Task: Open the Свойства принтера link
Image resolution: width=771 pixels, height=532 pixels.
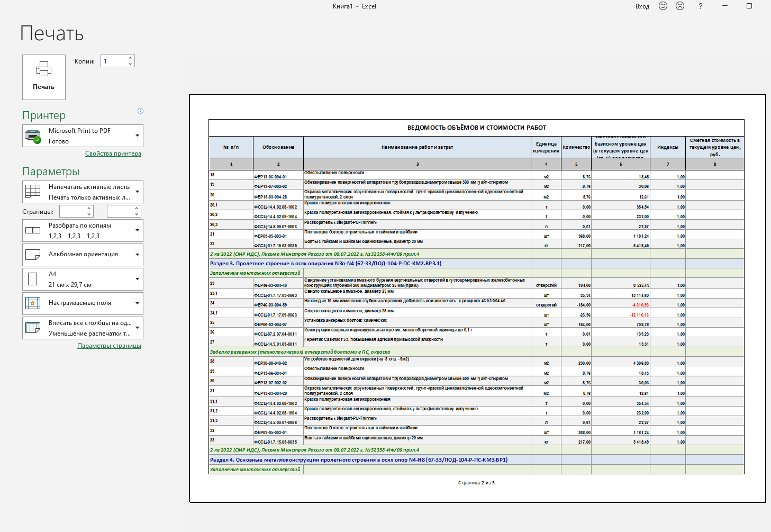Action: coord(113,154)
